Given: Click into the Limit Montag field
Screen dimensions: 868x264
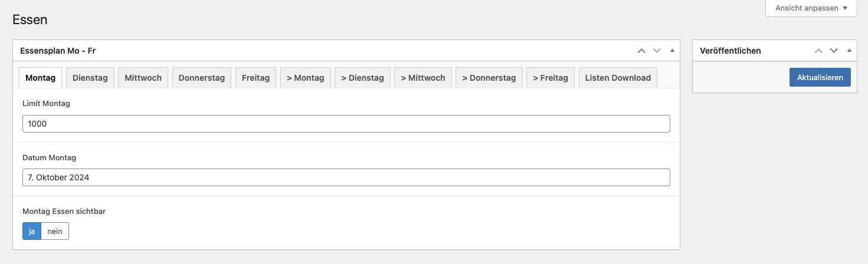Looking at the screenshot, I should click(x=346, y=124).
